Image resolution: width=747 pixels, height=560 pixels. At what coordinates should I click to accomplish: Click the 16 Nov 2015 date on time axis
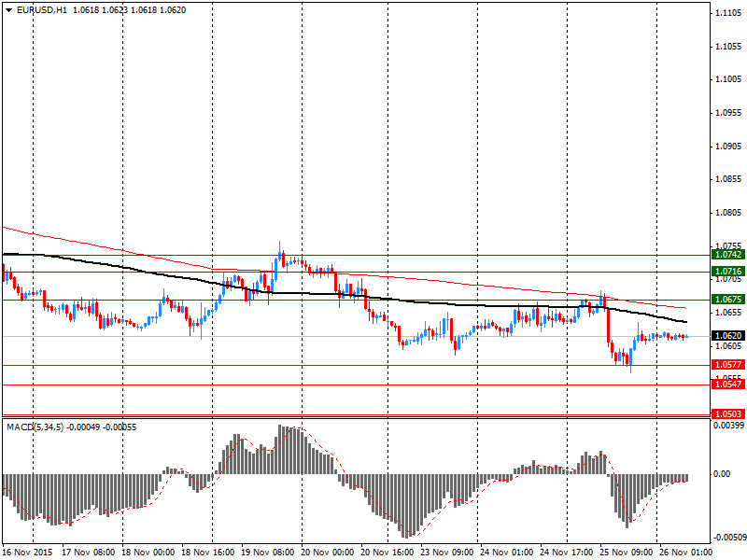coord(28,552)
